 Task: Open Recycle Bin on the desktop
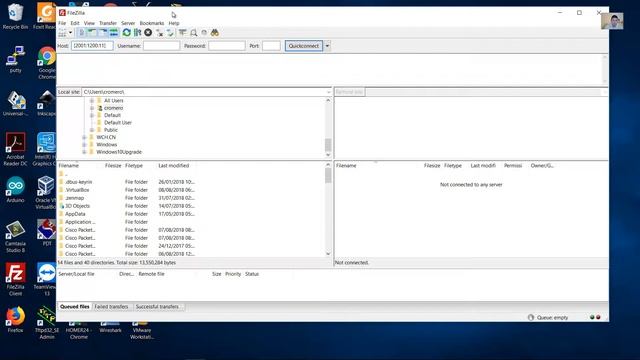15,16
